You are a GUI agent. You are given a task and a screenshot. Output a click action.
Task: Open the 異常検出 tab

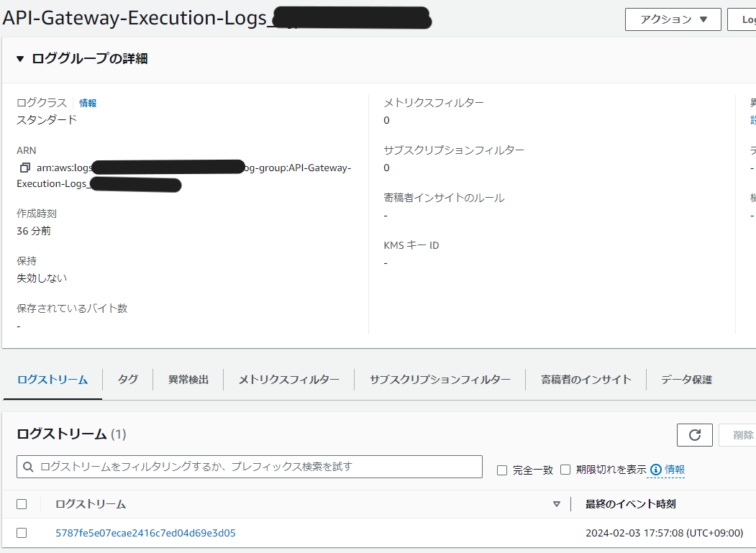188,379
